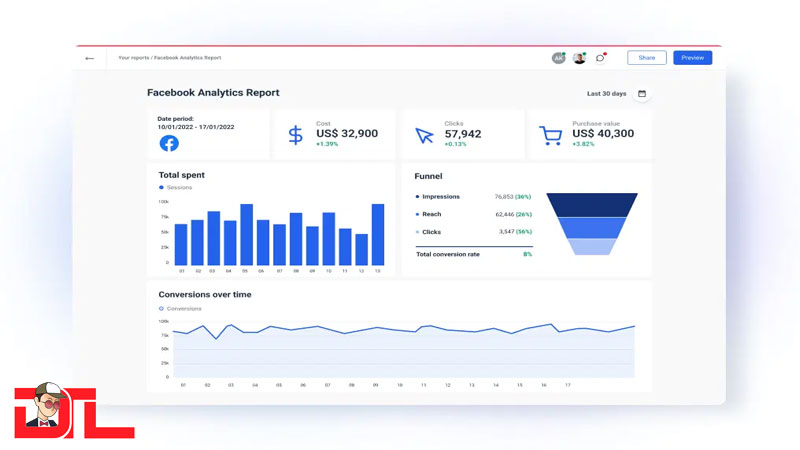The image size is (800, 450).
Task: Click the 8% total conversion rate value
Action: tap(528, 254)
